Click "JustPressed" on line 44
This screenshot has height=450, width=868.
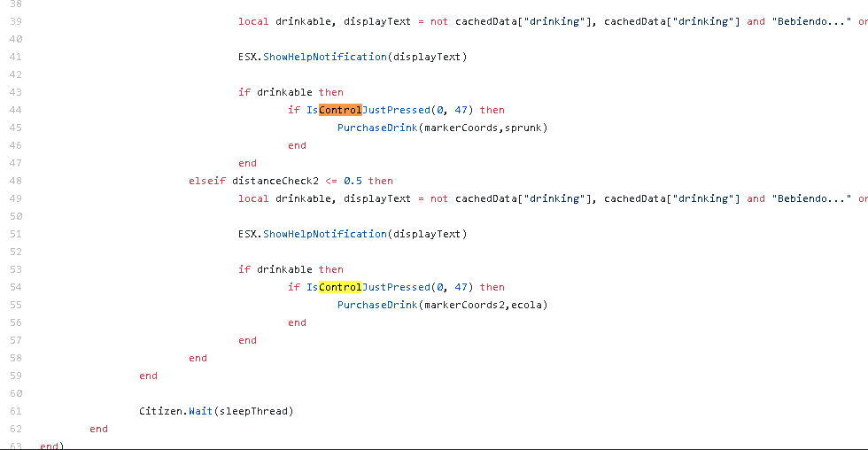click(396, 110)
